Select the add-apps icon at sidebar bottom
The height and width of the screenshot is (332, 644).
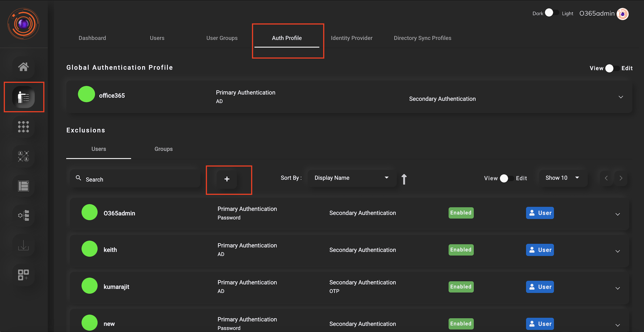coord(23,275)
